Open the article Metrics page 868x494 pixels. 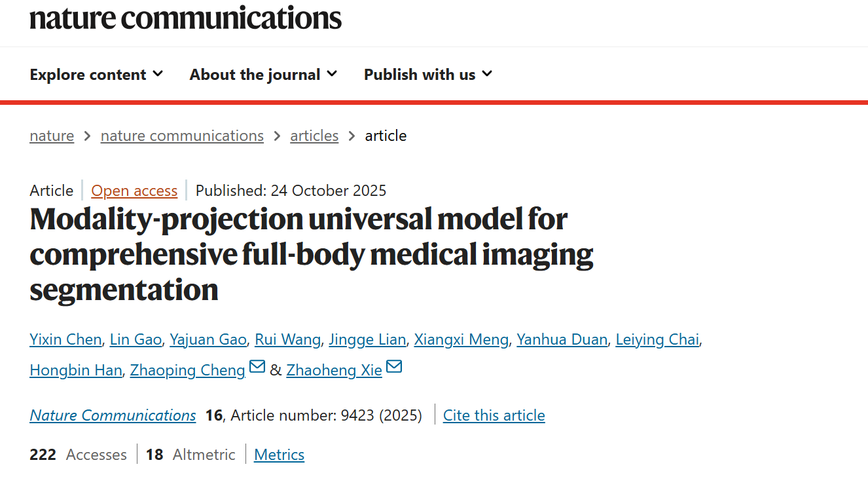pyautogui.click(x=279, y=455)
